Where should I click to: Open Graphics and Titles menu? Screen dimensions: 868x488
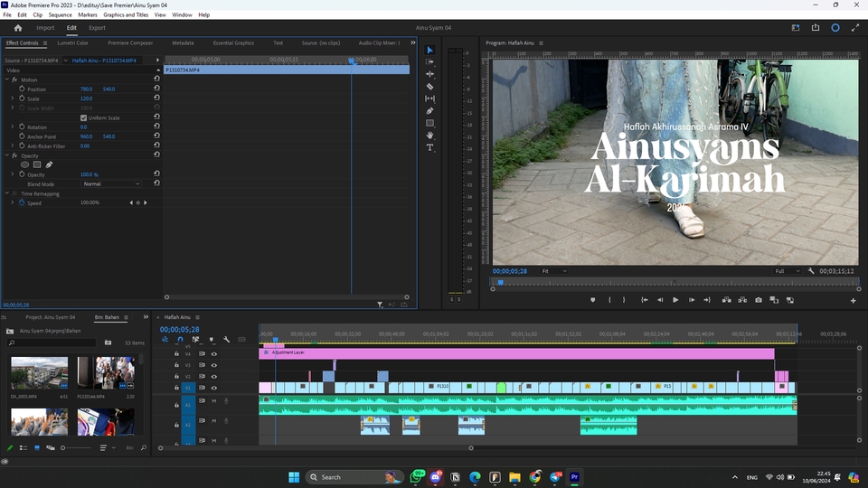click(x=126, y=15)
